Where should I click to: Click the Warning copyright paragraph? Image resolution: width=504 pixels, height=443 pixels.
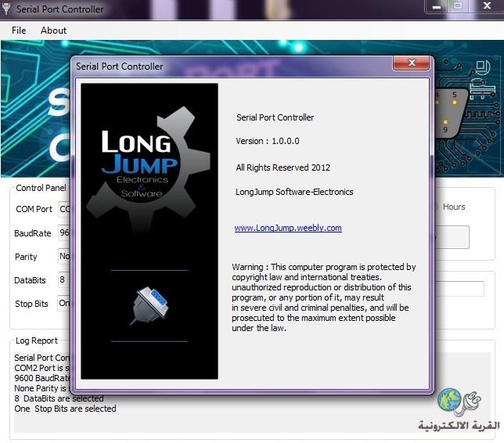pos(324,297)
